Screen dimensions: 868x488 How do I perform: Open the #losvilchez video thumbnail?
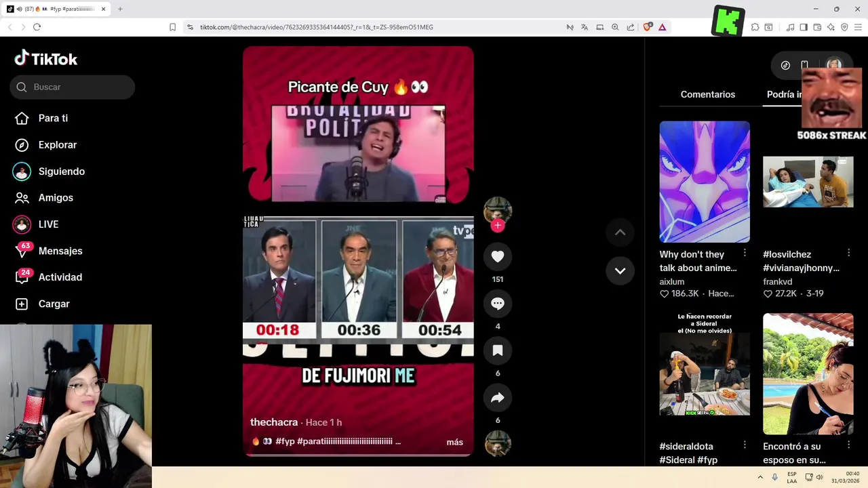pyautogui.click(x=808, y=182)
